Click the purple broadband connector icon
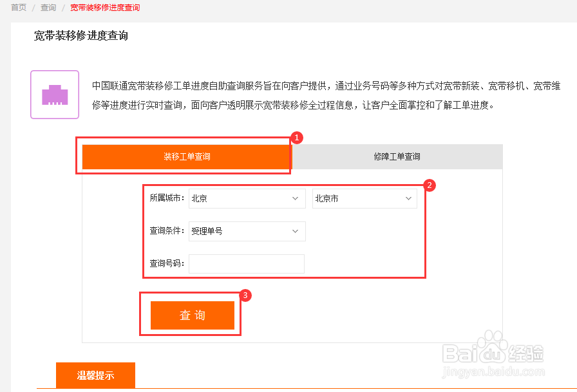577x392 pixels. pos(54,95)
